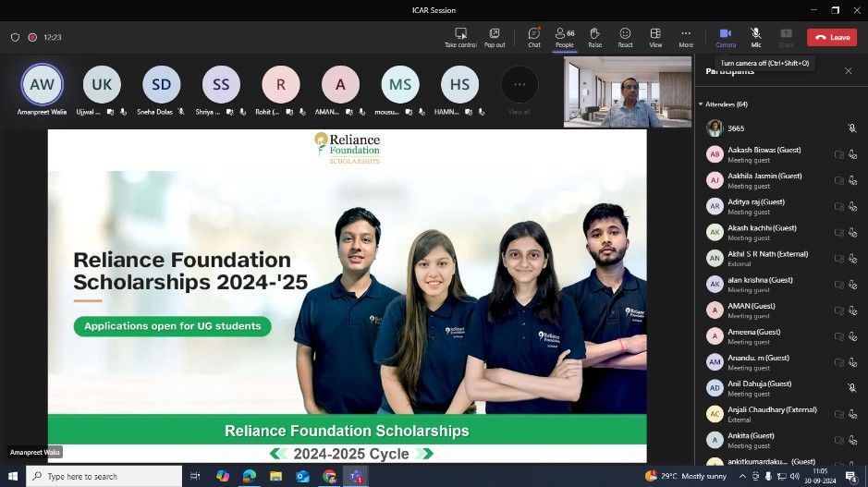Click the presenter's video thumbnail
The height and width of the screenshot is (487, 868).
tap(627, 91)
